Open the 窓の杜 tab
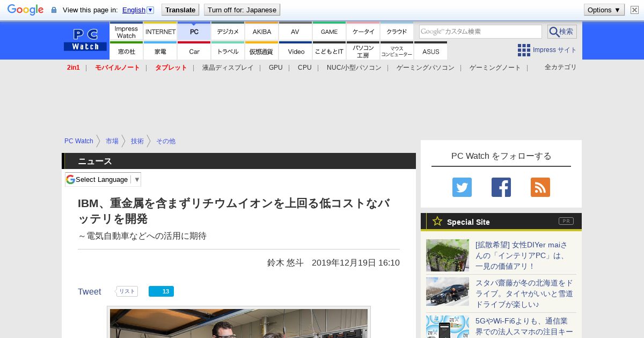Viewport: 644px width, 338px height. point(126,51)
